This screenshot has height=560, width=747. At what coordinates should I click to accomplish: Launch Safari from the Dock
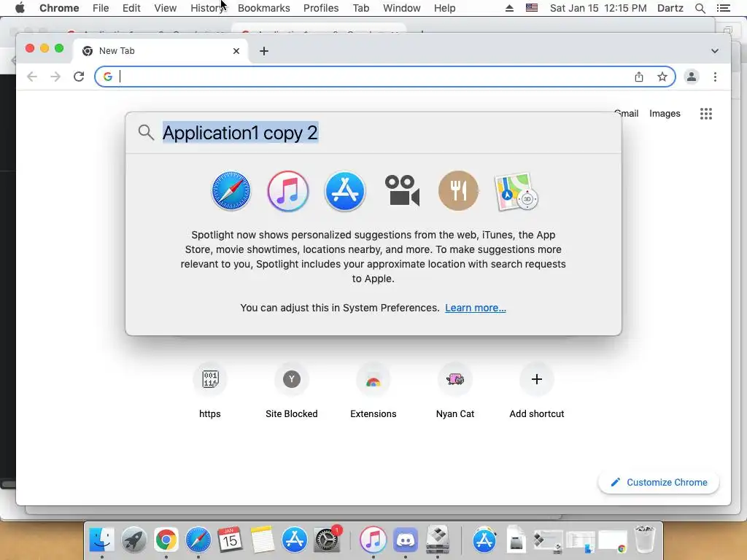(198, 540)
